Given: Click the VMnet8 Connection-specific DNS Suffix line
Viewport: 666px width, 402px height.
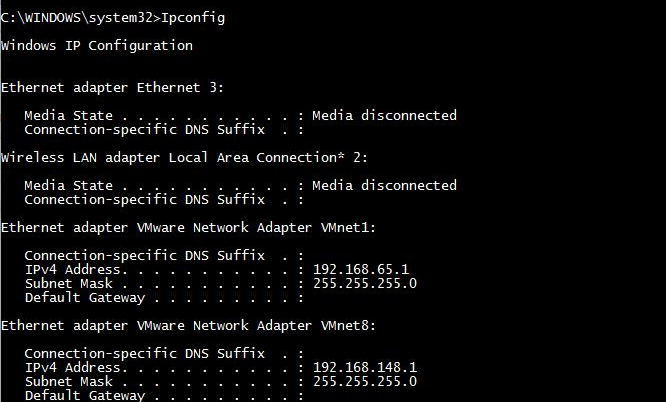Looking at the screenshot, I should [164, 354].
